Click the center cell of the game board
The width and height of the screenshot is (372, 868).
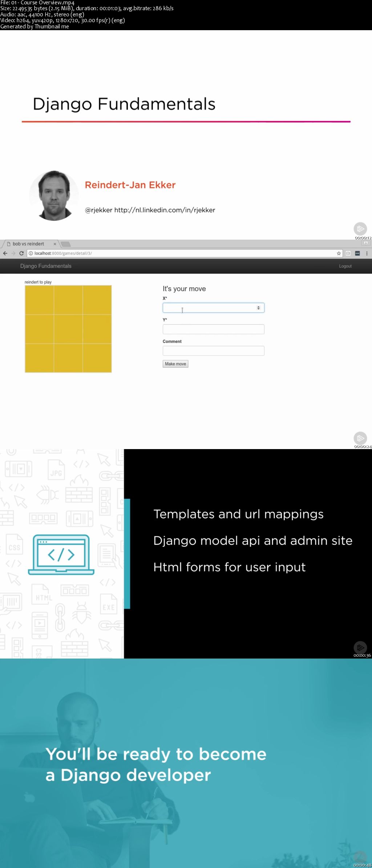(x=68, y=329)
